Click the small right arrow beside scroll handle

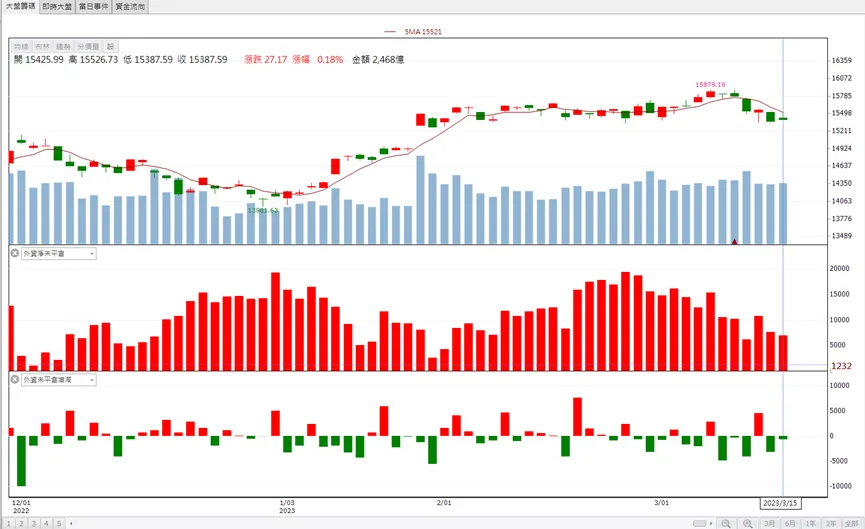(711, 523)
